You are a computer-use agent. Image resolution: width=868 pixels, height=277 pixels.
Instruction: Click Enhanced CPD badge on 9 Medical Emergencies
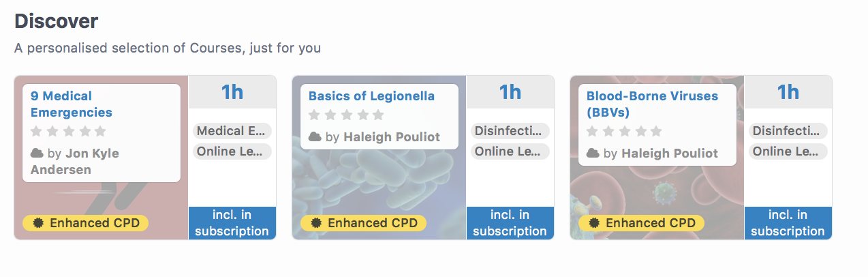click(x=85, y=223)
